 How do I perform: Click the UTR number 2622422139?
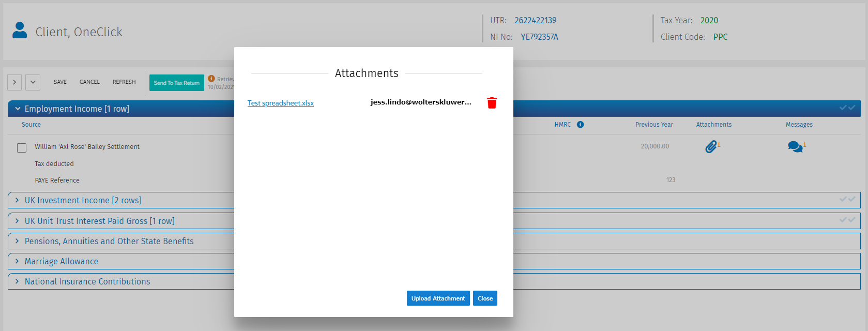click(x=535, y=20)
